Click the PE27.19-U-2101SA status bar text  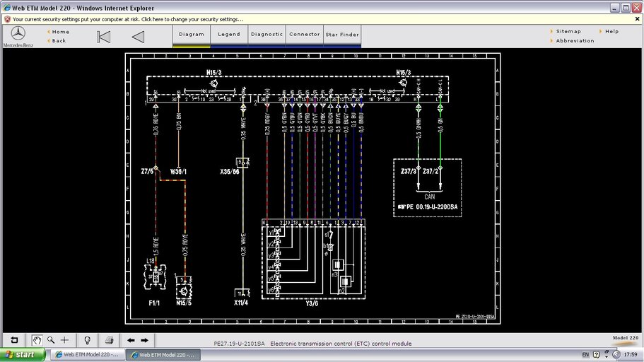tap(239, 344)
